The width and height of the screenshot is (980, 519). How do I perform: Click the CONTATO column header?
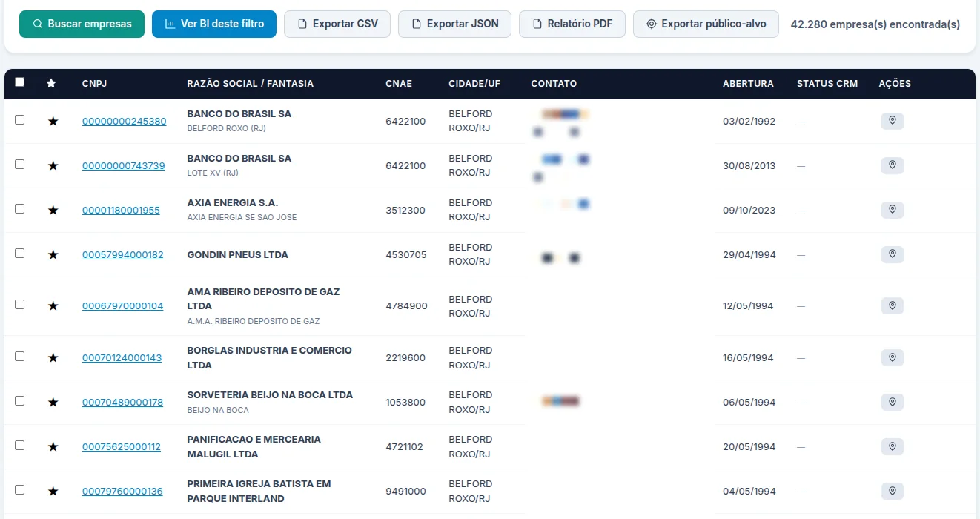pos(554,84)
